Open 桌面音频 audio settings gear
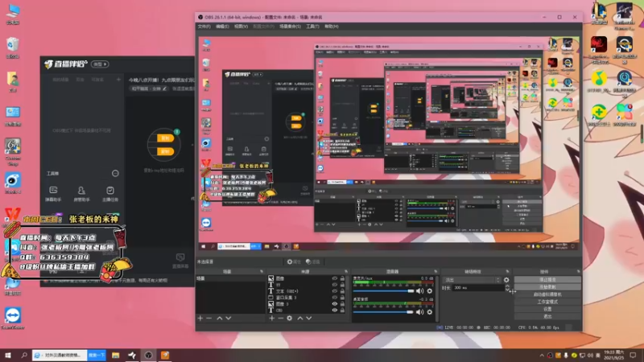The image size is (644, 362). pos(430,312)
